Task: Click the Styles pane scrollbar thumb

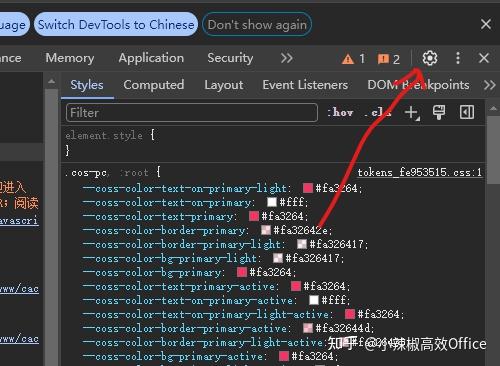Action: [x=493, y=150]
